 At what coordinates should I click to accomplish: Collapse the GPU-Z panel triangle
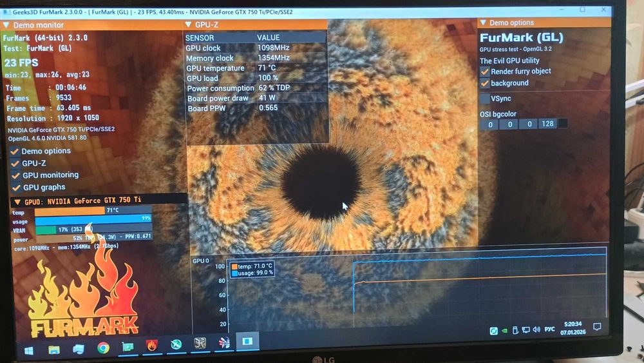[x=189, y=25]
